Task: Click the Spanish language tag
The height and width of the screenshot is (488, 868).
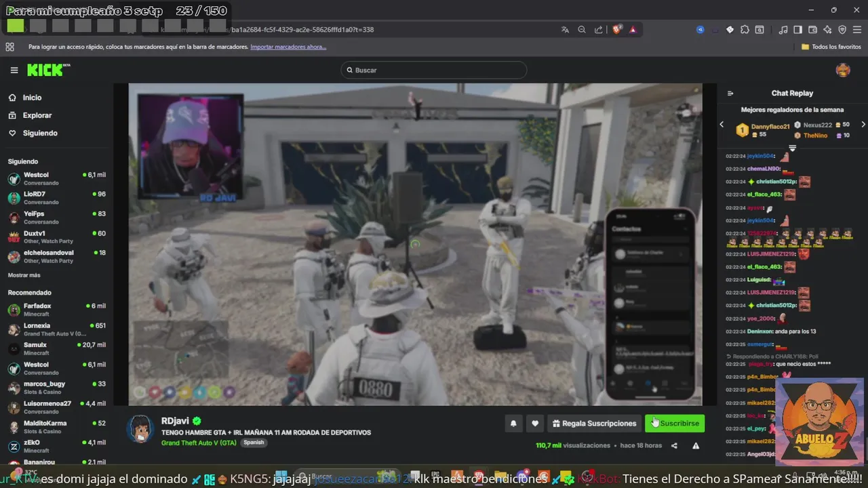Action: pos(254,443)
